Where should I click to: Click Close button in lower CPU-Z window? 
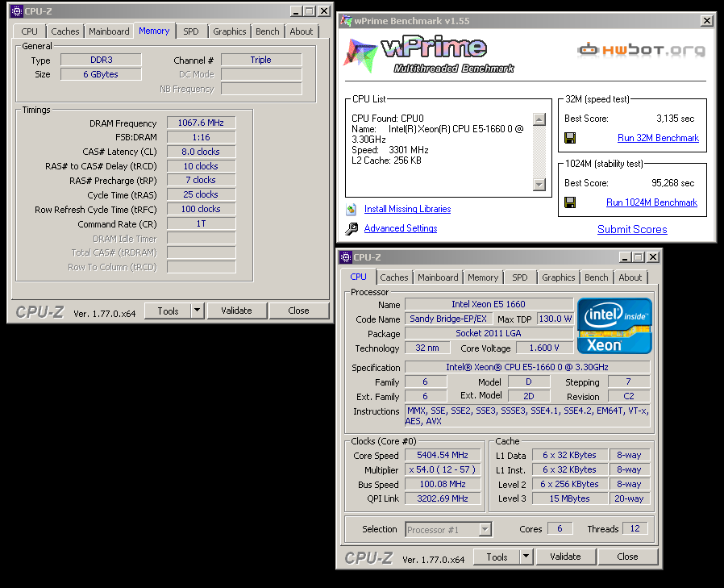(627, 557)
